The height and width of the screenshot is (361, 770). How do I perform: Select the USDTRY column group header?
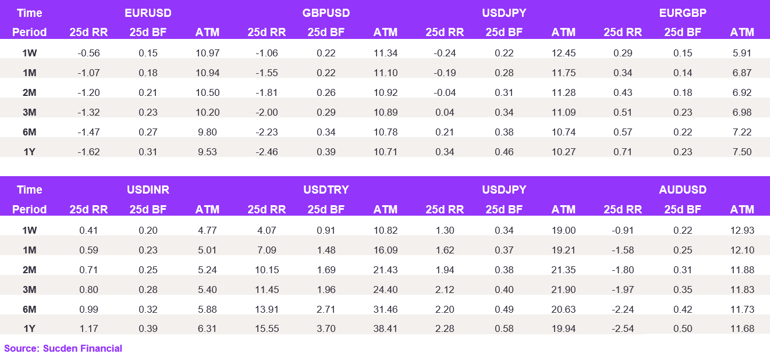(x=326, y=190)
